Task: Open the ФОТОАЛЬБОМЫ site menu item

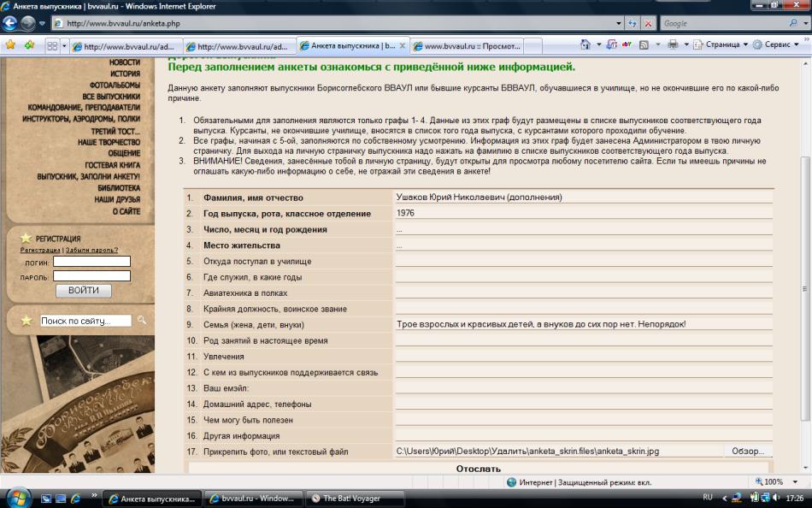Action: point(115,85)
